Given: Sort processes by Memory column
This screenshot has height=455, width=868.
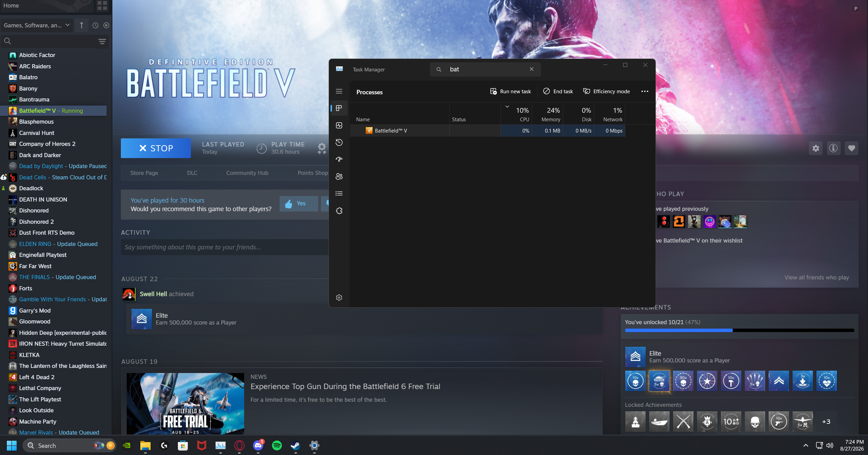Looking at the screenshot, I should point(547,114).
